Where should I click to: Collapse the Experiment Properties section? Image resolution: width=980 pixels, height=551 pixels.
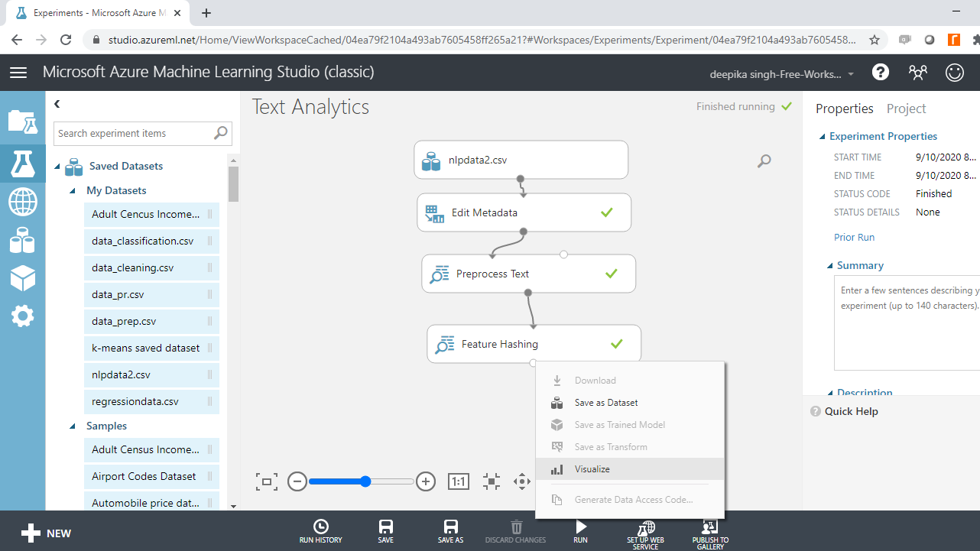point(822,137)
